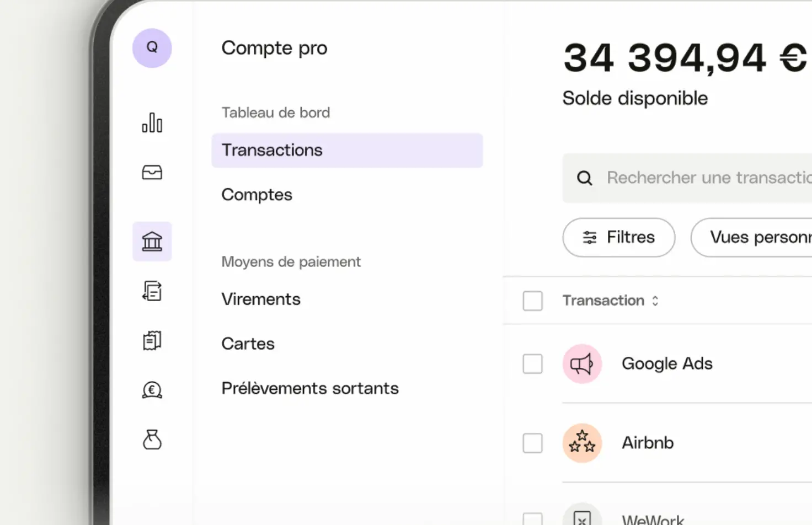Check the select-all transactions checkbox
812x525 pixels.
pos(532,301)
